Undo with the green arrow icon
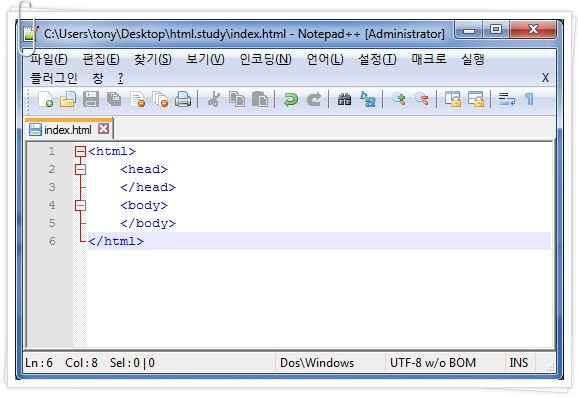 pos(291,100)
